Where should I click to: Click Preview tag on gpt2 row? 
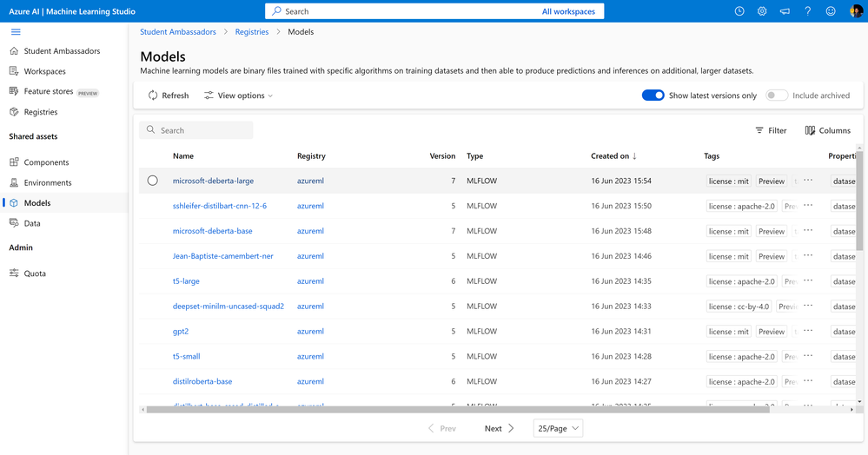click(772, 332)
